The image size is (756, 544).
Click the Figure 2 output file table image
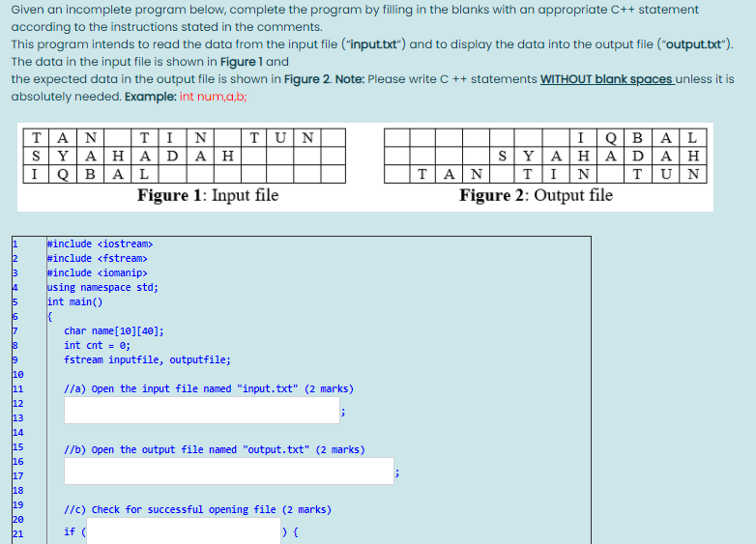click(545, 156)
